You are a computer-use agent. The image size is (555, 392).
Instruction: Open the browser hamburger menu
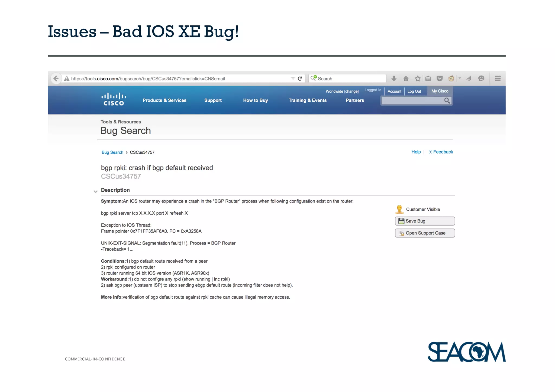498,79
